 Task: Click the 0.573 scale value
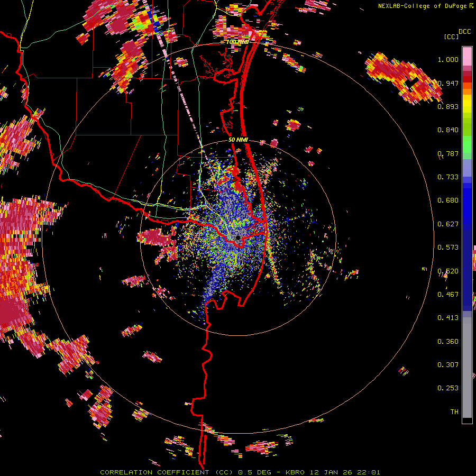[448, 248]
